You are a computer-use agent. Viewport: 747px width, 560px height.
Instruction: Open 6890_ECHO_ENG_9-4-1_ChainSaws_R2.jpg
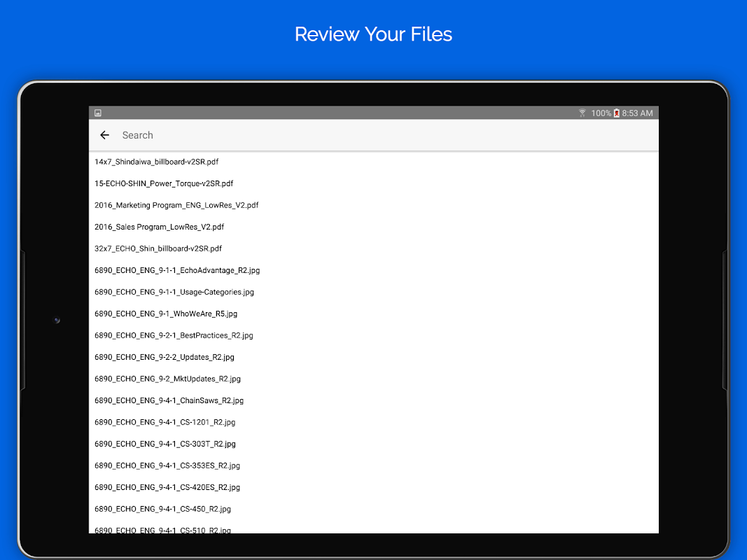pos(374,400)
